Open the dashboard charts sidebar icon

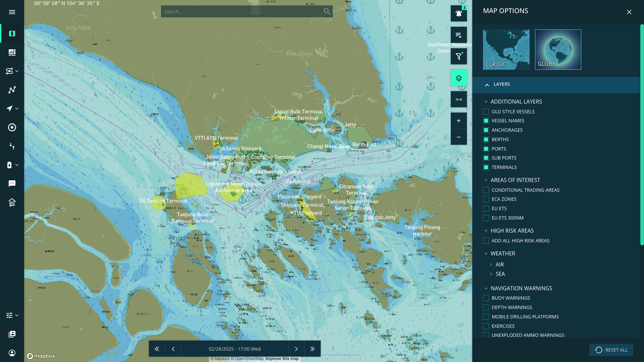12,52
